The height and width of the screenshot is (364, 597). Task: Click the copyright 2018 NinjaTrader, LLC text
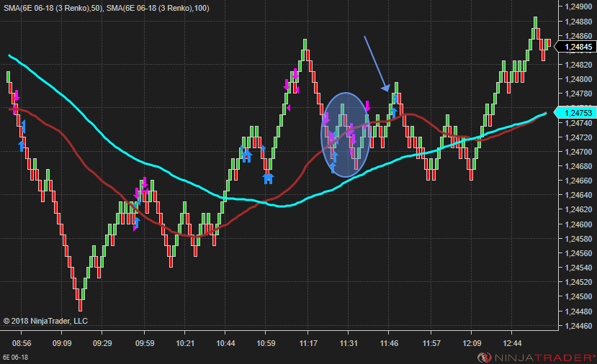[x=45, y=321]
